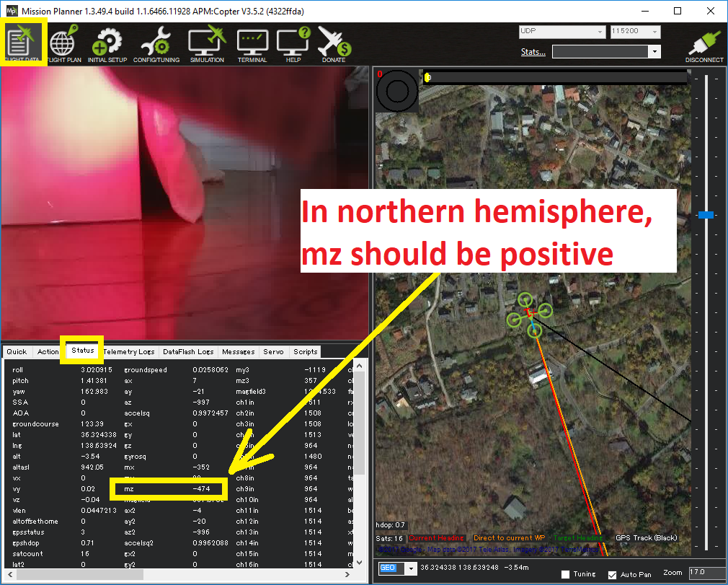Image resolution: width=728 pixels, height=585 pixels.
Task: Click the Current Heading legend label
Action: pyautogui.click(x=436, y=538)
